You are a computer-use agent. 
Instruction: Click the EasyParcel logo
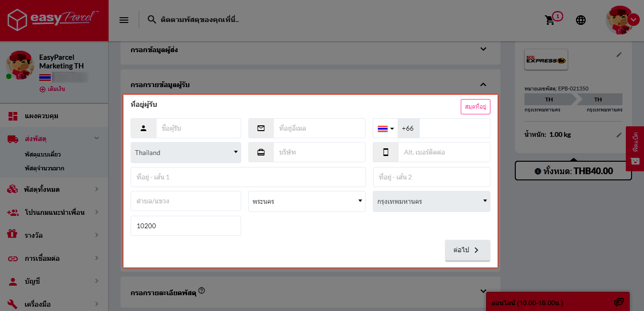coord(54,20)
